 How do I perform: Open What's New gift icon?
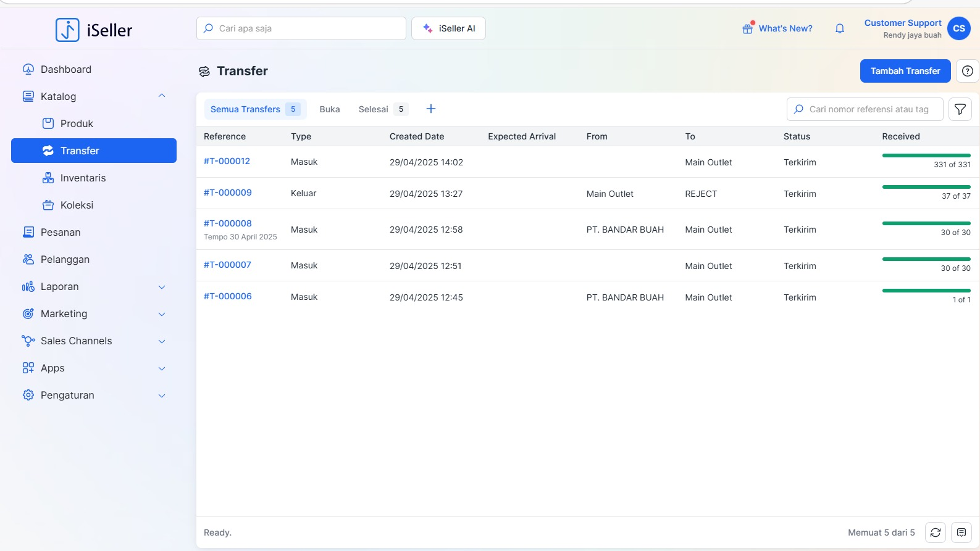coord(747,28)
